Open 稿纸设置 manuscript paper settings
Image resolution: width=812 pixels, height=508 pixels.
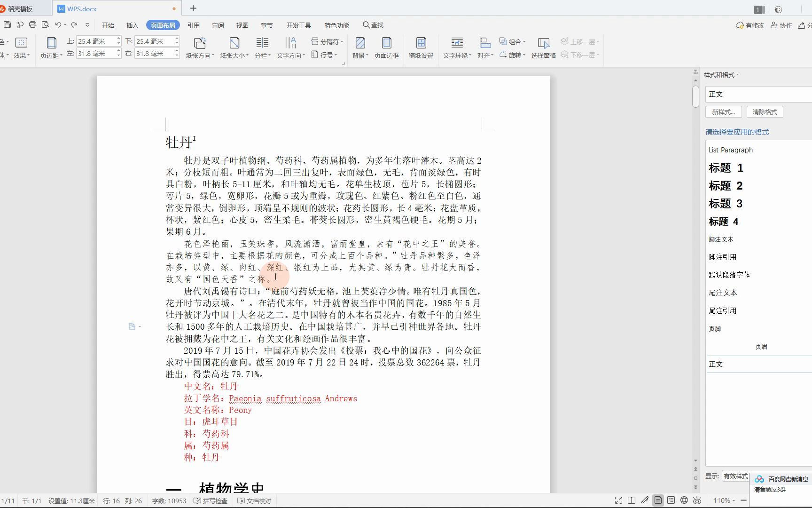(421, 48)
